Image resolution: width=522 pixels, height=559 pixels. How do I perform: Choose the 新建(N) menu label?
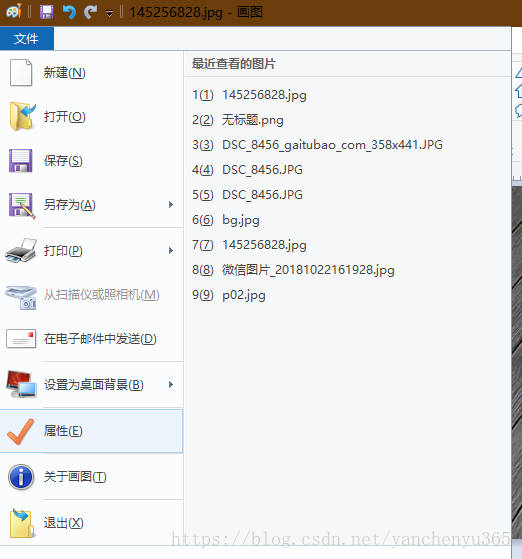65,73
